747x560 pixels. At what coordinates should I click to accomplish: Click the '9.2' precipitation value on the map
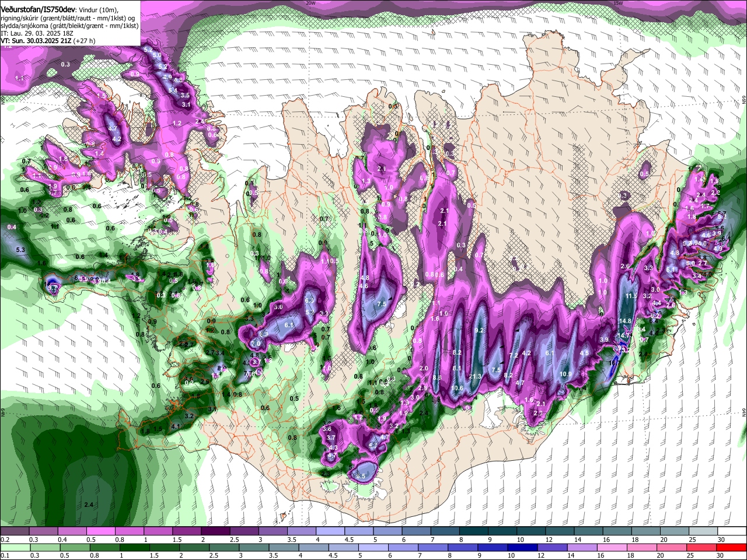point(480,330)
